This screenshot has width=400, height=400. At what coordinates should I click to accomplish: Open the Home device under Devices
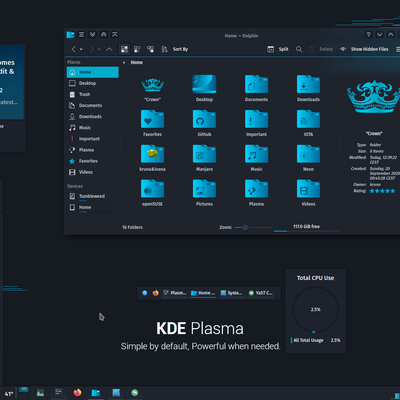[x=92, y=207]
